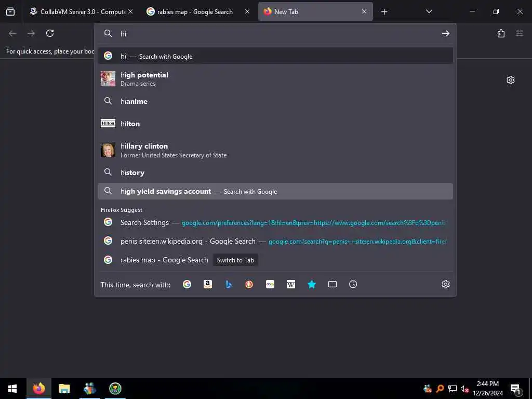The height and width of the screenshot is (399, 532).
Task: Search history with the clock icon
Action: click(353, 284)
